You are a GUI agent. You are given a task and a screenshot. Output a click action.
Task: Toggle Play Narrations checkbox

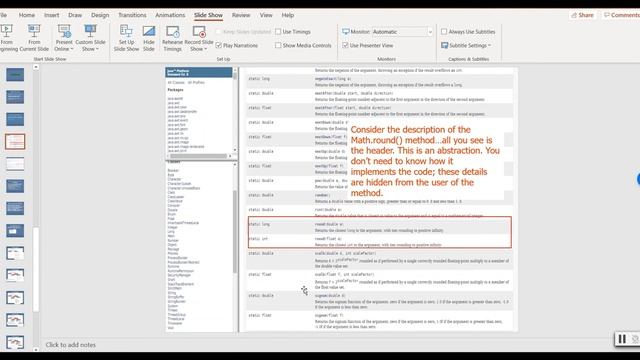218,45
